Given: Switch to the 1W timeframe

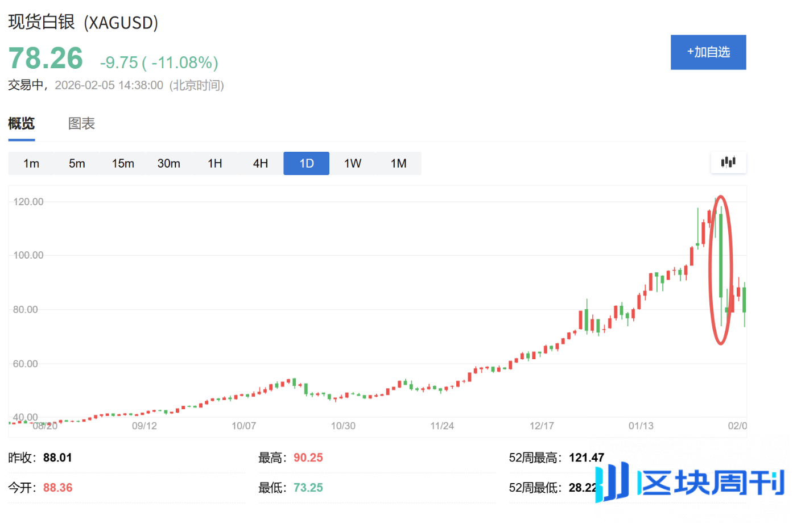Looking at the screenshot, I should [352, 163].
